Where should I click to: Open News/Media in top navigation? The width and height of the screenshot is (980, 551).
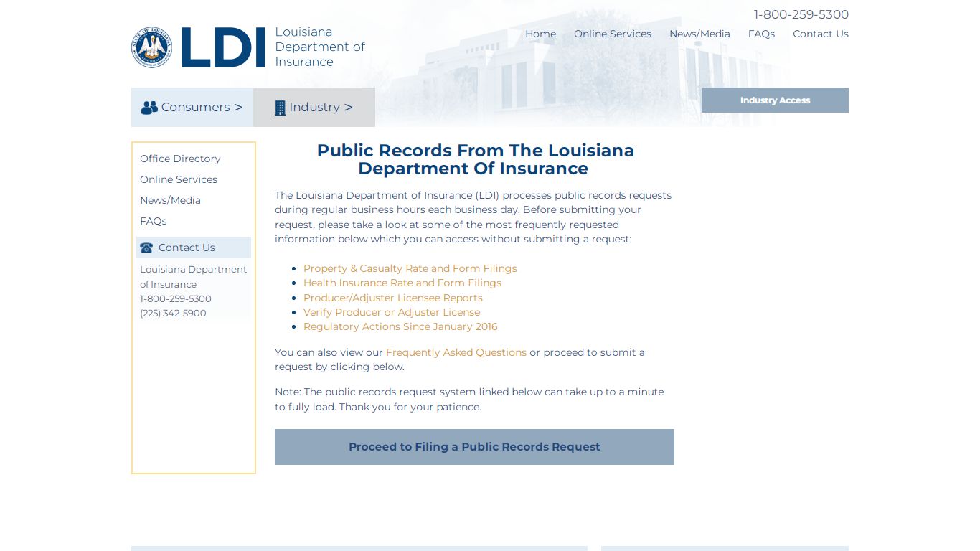699,34
